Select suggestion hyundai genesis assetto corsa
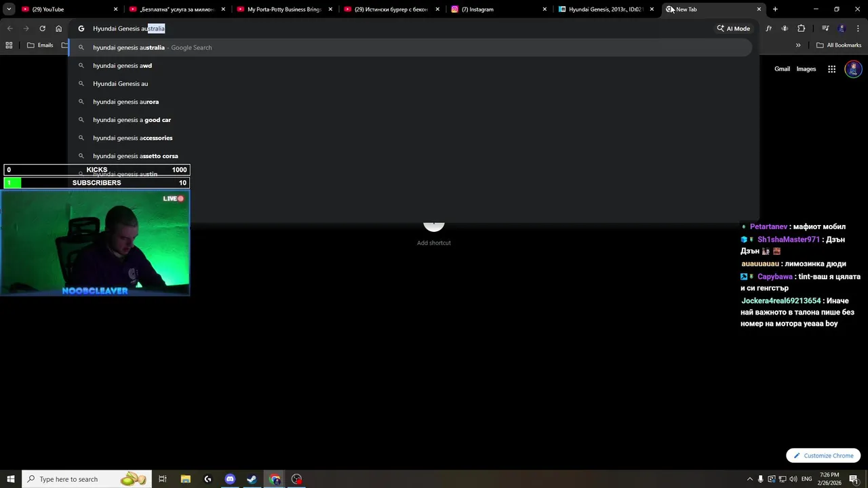Image resolution: width=868 pixels, height=488 pixels. tap(410, 156)
